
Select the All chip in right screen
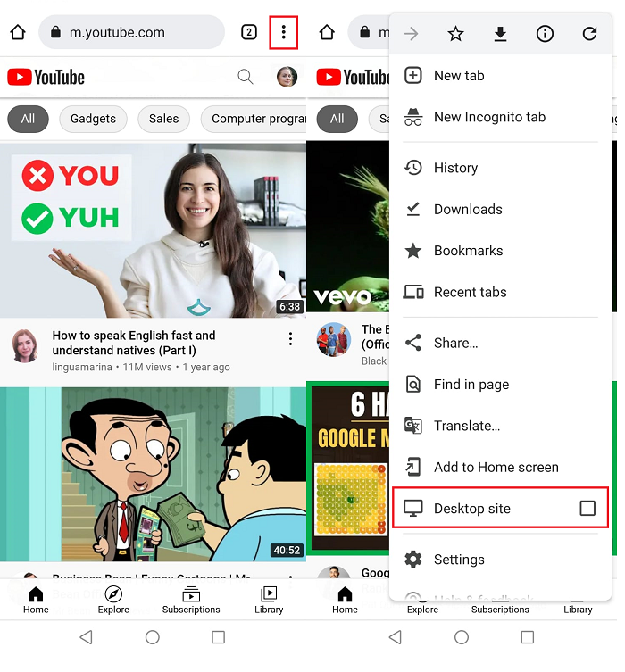tap(337, 119)
